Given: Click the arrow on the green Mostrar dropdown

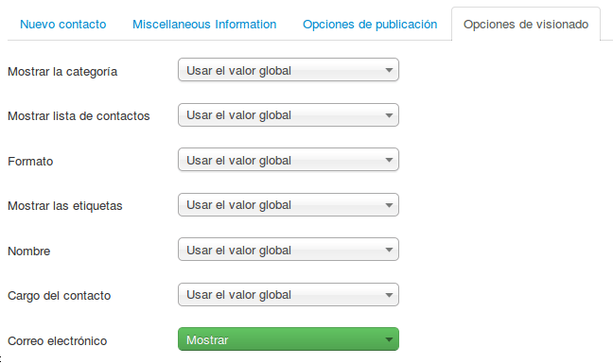Looking at the screenshot, I should coord(389,339).
